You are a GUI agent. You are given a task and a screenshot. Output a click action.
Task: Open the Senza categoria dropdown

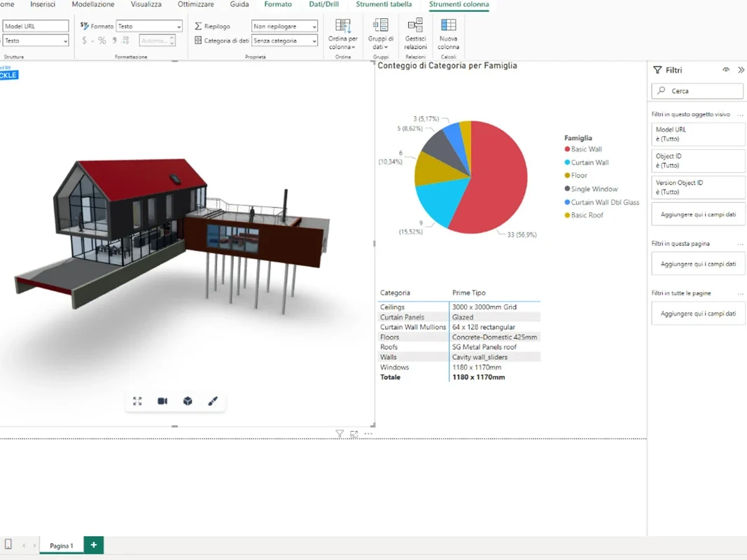coord(284,41)
